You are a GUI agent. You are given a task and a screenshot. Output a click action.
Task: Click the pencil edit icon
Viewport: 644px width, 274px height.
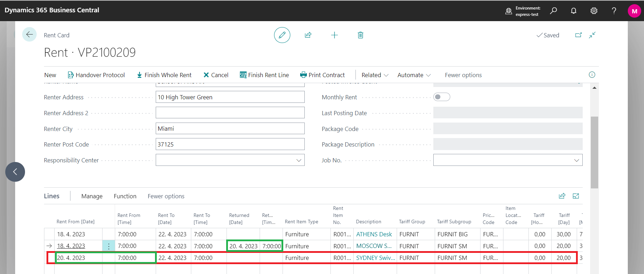point(282,35)
